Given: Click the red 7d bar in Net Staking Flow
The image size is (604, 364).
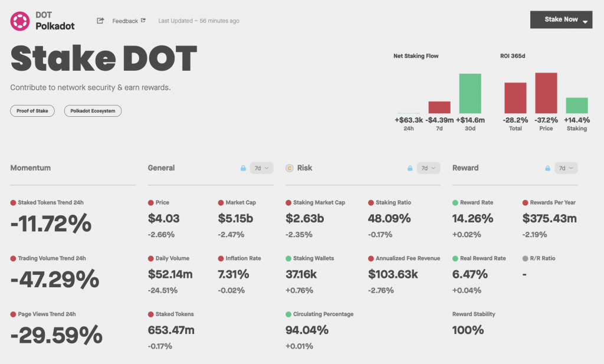Looking at the screenshot, I should (439, 107).
